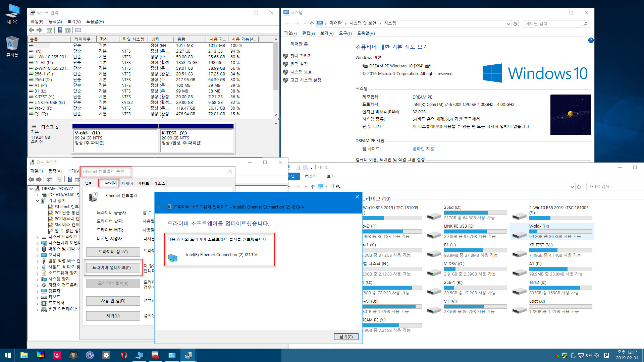Viewport: 644px width, 362px height.
Task: Expand the 디스크 드라이브 node
Action: [x=38, y=237]
